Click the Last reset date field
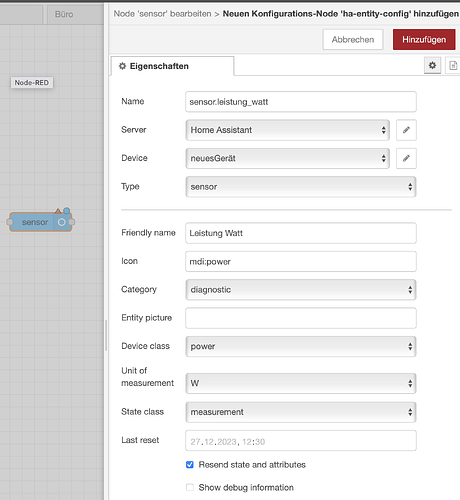The image size is (460, 500). tap(301, 441)
